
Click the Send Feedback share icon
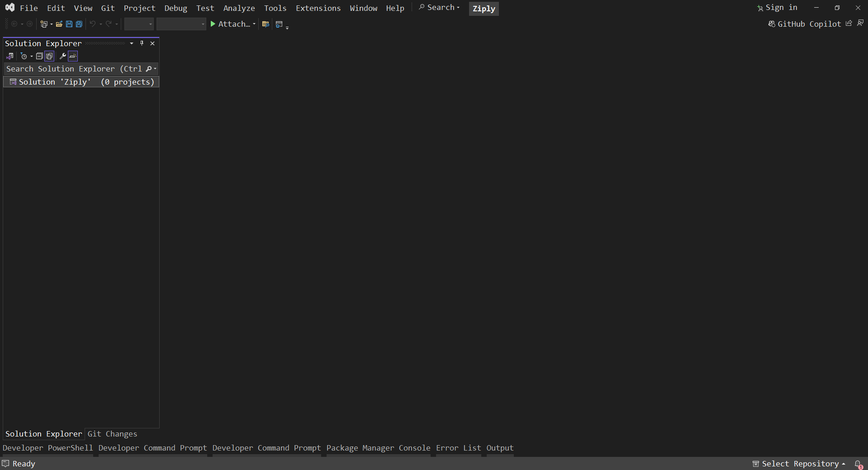pos(849,23)
